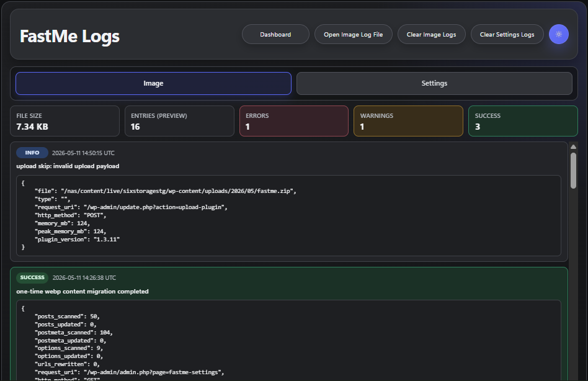588x381 pixels.
Task: Switch to the Settings tab
Action: tap(434, 83)
